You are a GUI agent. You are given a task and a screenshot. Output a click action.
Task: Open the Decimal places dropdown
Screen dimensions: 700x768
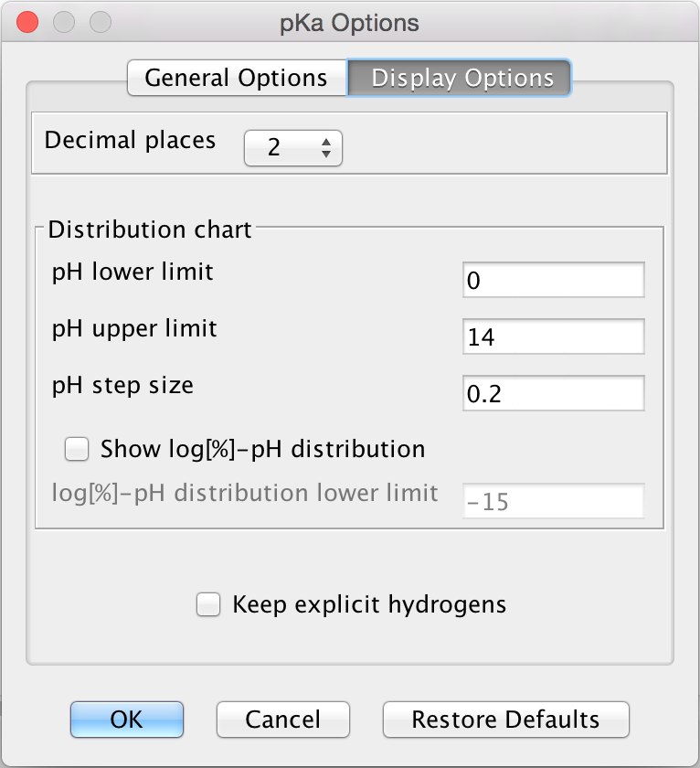292,148
